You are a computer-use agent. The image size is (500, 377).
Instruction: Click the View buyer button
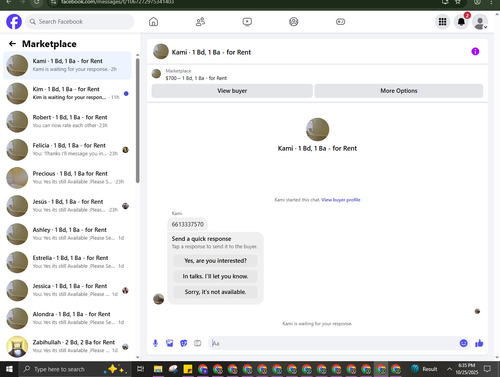tap(232, 91)
